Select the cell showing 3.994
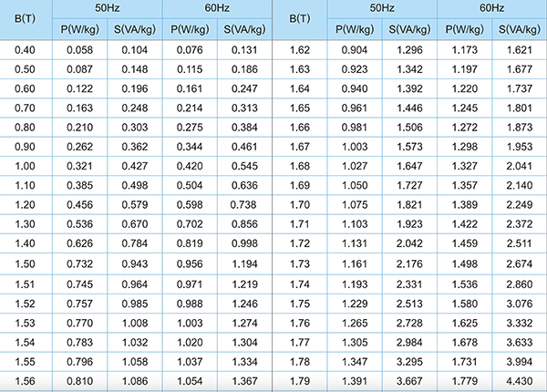The width and height of the screenshot is (547, 392). pos(520,362)
